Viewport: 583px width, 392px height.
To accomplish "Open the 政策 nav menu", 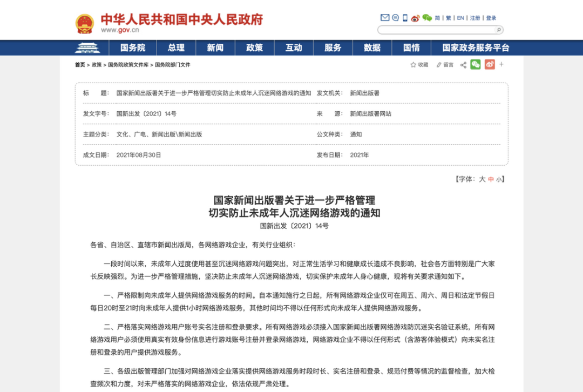I will pyautogui.click(x=255, y=48).
